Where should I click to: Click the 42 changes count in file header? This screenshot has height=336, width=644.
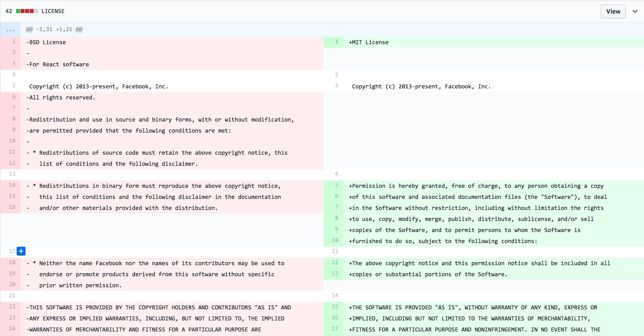(9, 11)
